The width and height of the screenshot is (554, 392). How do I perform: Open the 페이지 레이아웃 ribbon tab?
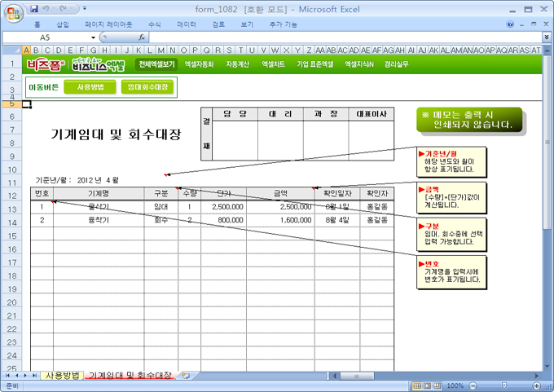tap(108, 24)
